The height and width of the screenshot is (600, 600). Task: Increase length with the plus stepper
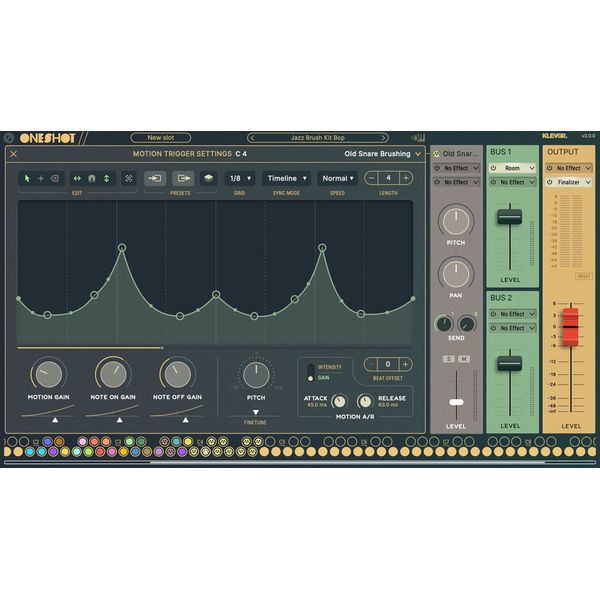[x=405, y=178]
